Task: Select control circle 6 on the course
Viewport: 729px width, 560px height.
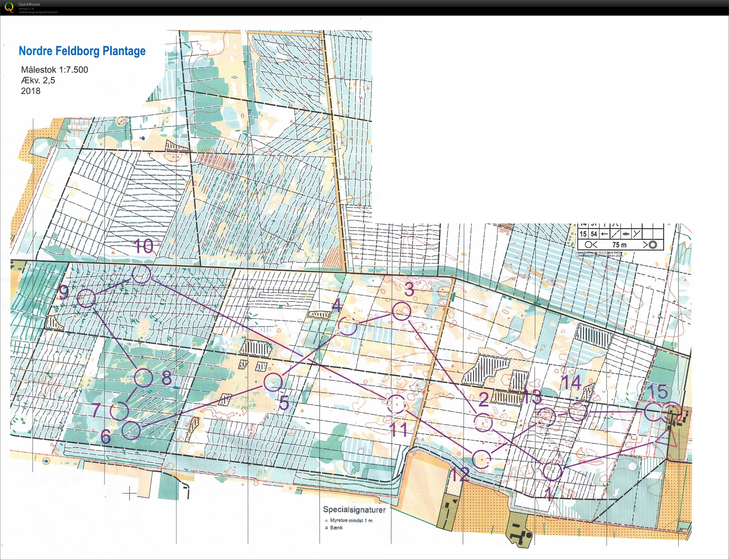Action: coord(131,430)
